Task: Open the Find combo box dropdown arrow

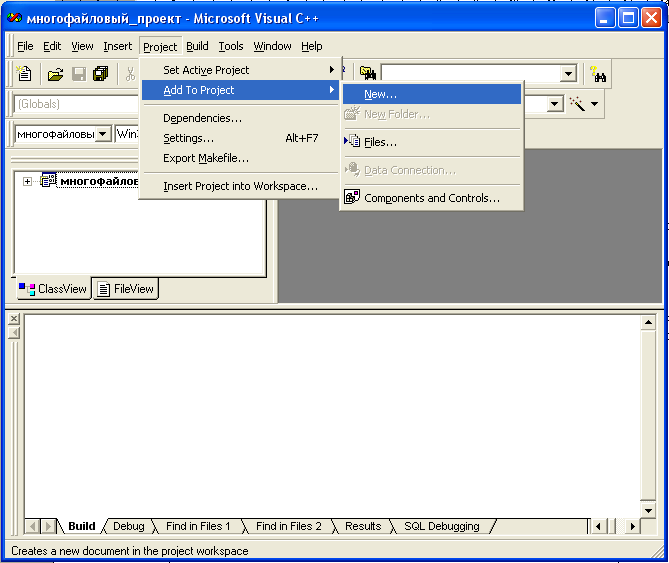Action: pyautogui.click(x=568, y=73)
